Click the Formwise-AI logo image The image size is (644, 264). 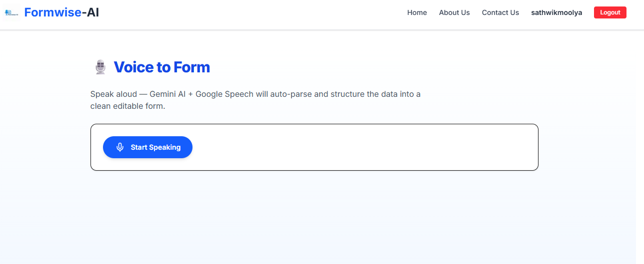(x=11, y=13)
